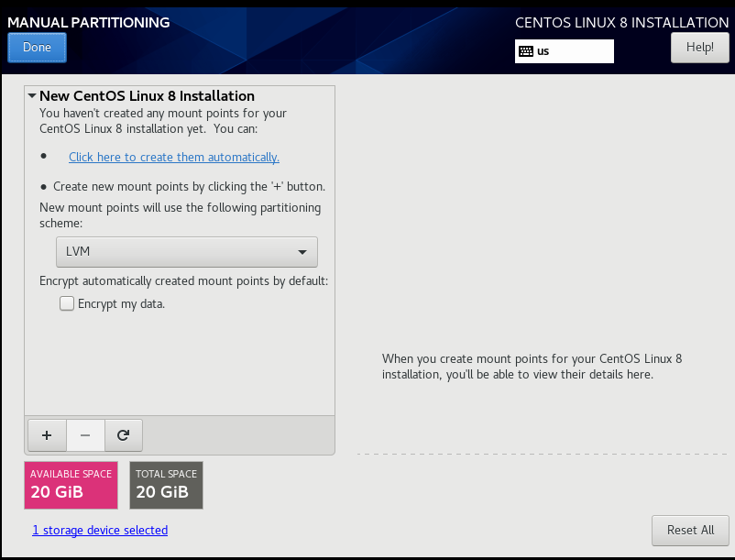Select the Available Space 20 GiB tile
The image size is (735, 560).
point(71,485)
